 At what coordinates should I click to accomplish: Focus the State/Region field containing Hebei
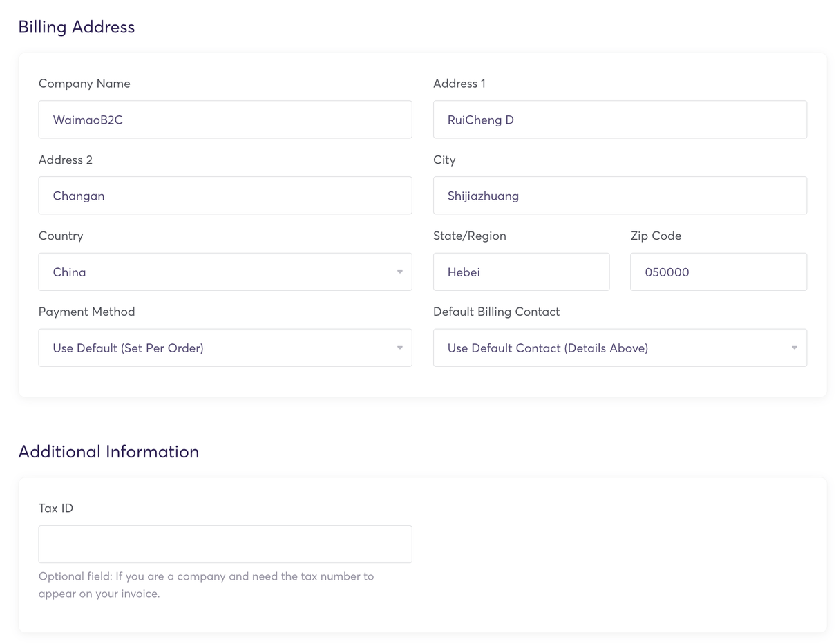tap(521, 272)
